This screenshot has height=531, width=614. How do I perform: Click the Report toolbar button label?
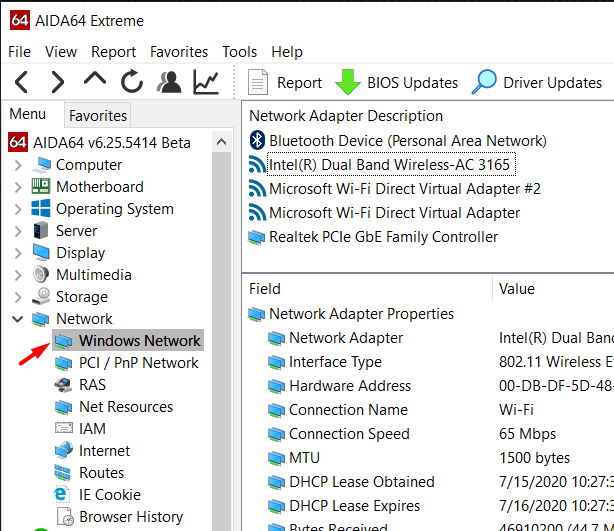click(x=299, y=83)
